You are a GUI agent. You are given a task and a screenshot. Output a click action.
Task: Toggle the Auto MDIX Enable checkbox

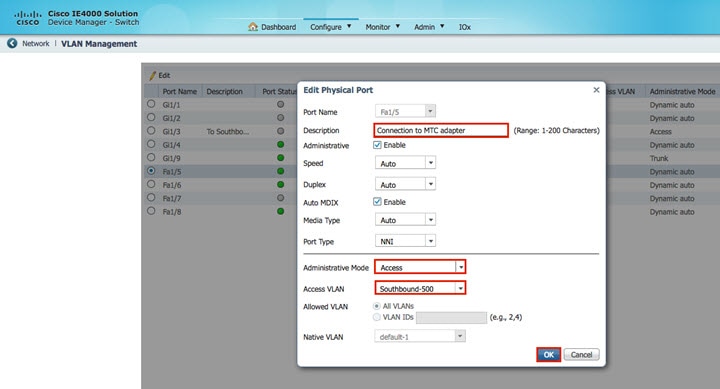377,202
